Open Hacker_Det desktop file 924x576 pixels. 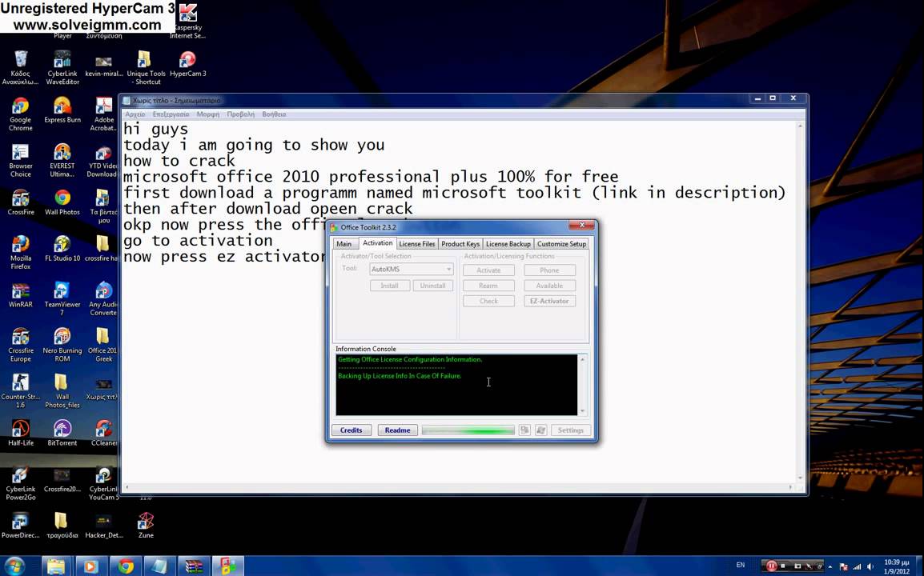pos(104,526)
